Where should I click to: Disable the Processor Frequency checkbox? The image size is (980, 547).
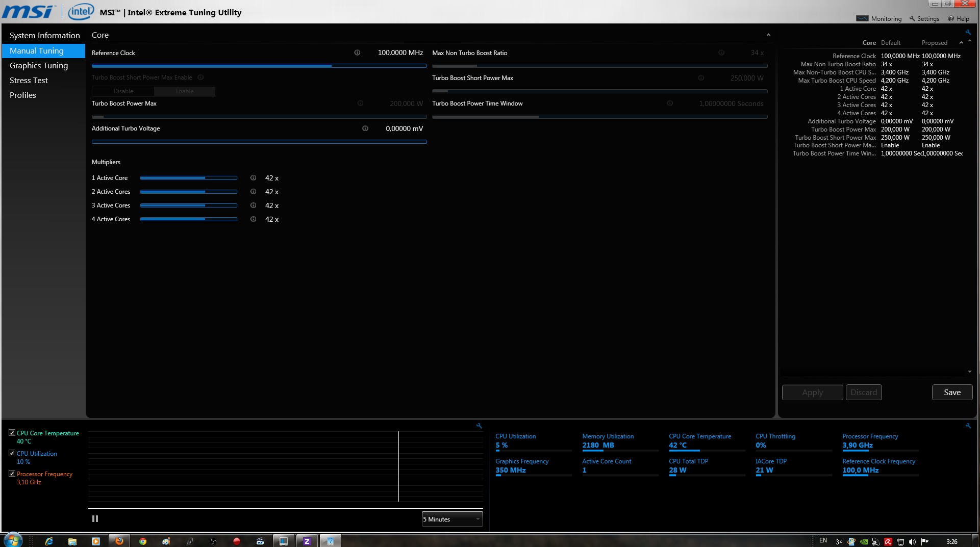(12, 474)
